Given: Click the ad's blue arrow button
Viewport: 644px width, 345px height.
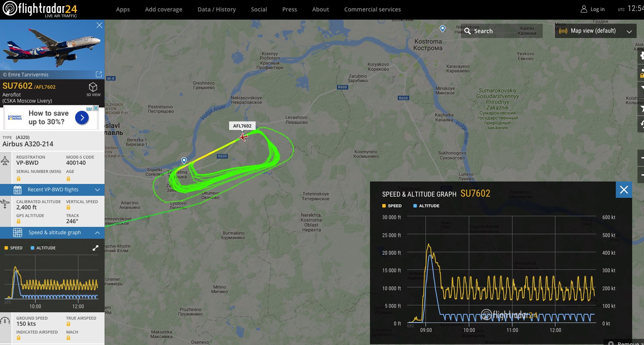Looking at the screenshot, I should pyautogui.click(x=82, y=118).
